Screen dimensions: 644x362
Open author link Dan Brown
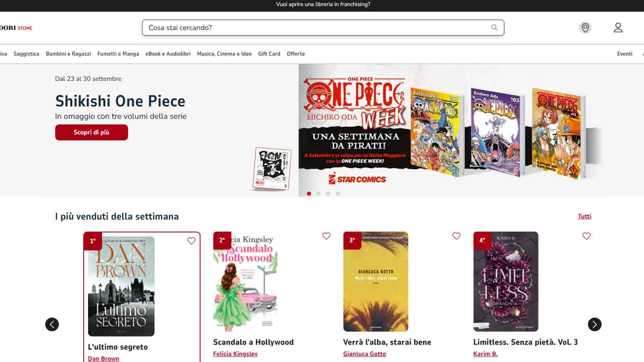click(103, 358)
